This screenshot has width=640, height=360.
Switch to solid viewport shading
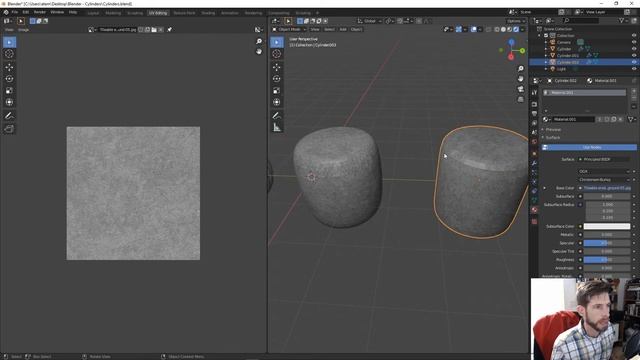click(x=503, y=29)
